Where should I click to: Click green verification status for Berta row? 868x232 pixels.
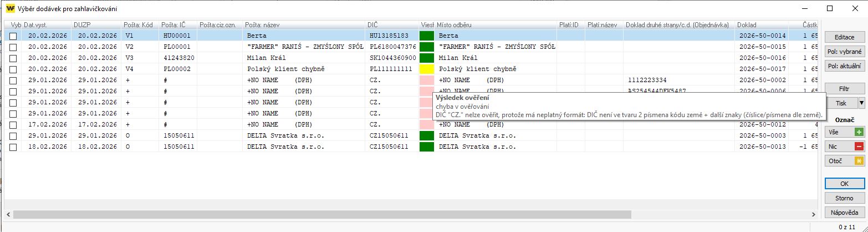point(426,36)
